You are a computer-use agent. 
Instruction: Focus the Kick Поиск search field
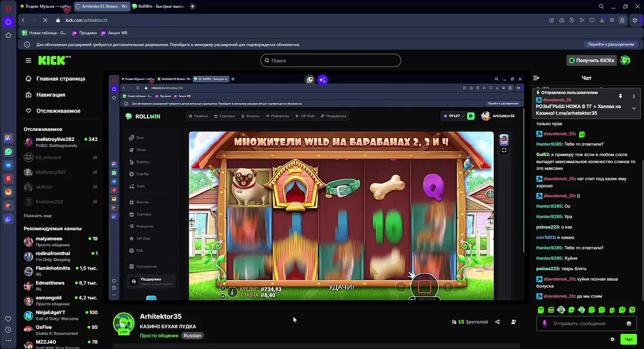[x=330, y=61]
